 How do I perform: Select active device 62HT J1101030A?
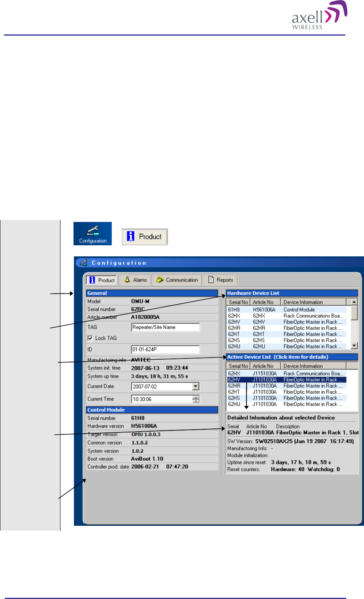pos(286,392)
